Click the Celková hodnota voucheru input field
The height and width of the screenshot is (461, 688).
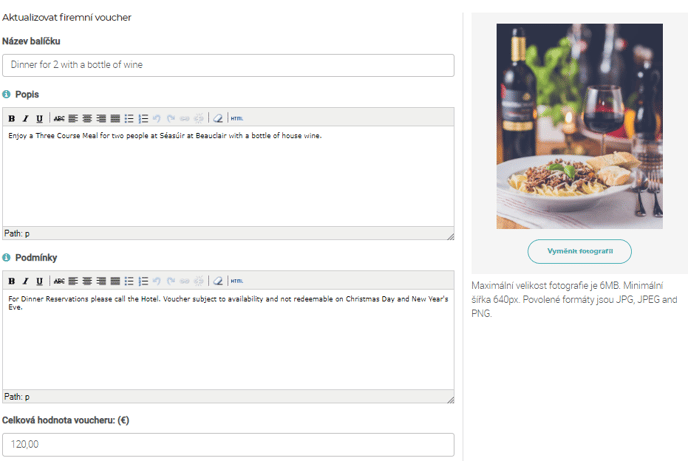click(228, 445)
